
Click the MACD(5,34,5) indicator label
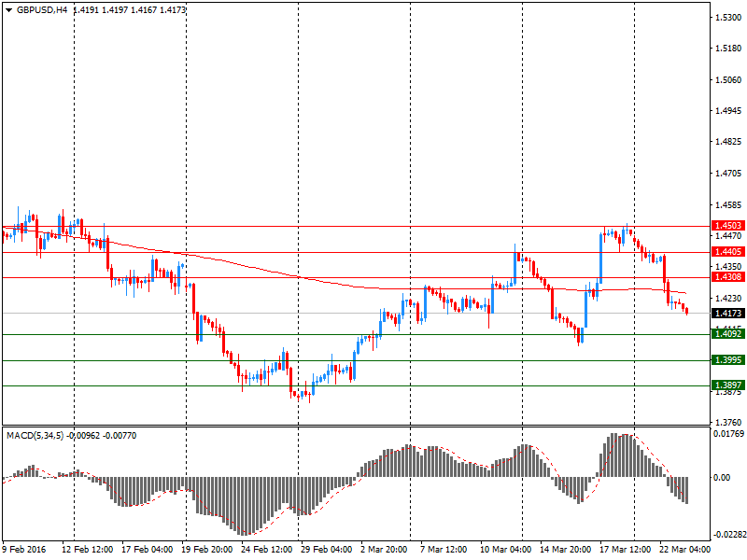(35, 436)
